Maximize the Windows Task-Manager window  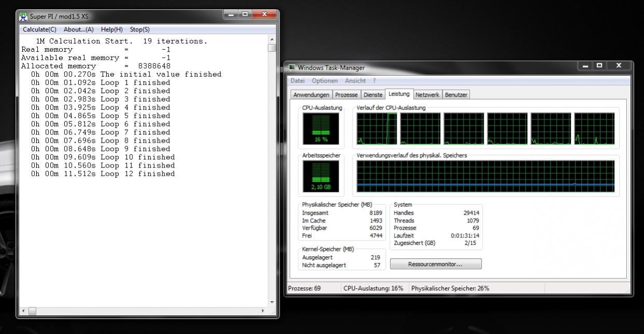coord(599,65)
